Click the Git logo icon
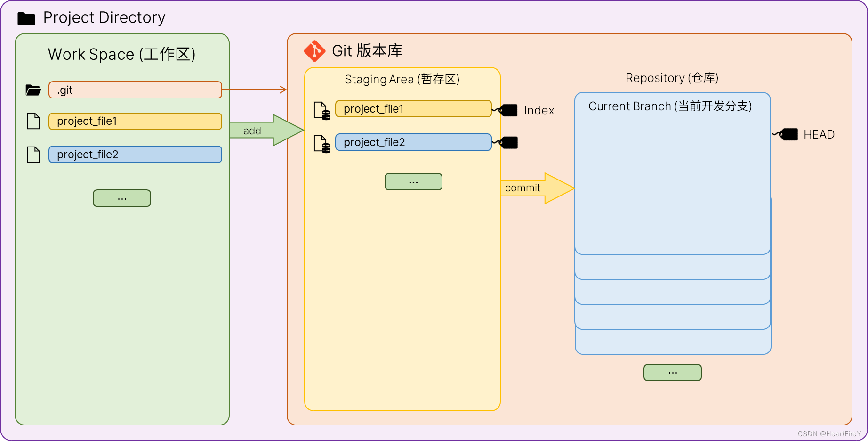This screenshot has width=868, height=441. [x=314, y=51]
